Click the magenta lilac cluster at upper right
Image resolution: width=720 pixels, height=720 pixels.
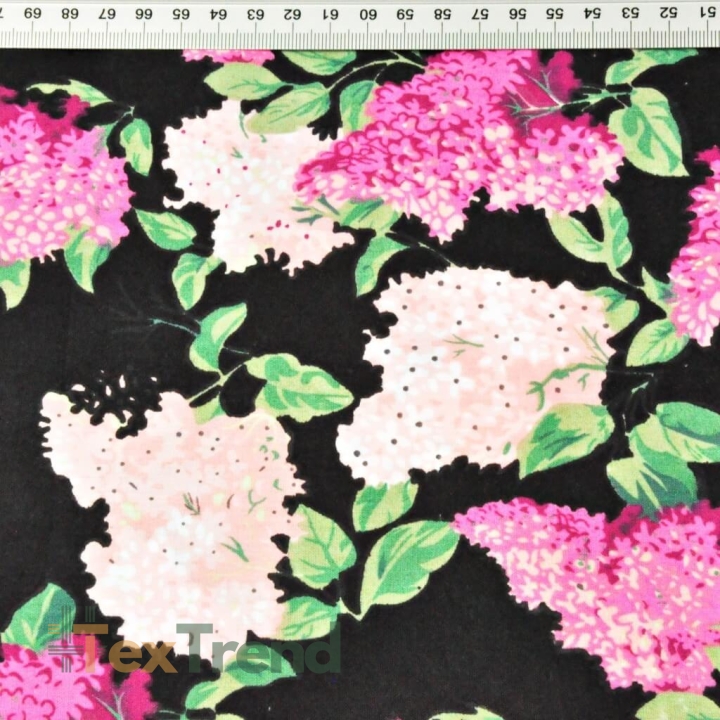click(459, 142)
